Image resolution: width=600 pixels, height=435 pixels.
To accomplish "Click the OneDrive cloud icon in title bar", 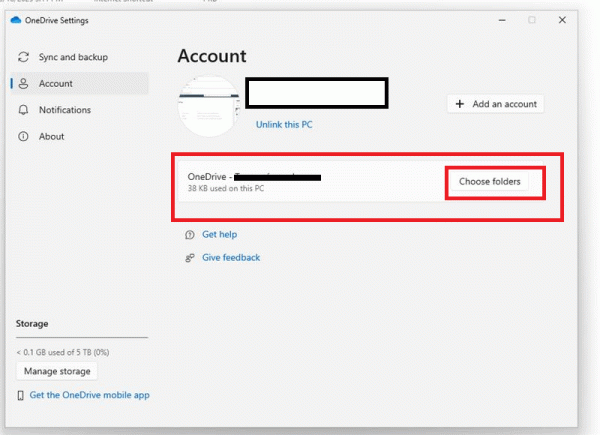I will [x=11, y=21].
